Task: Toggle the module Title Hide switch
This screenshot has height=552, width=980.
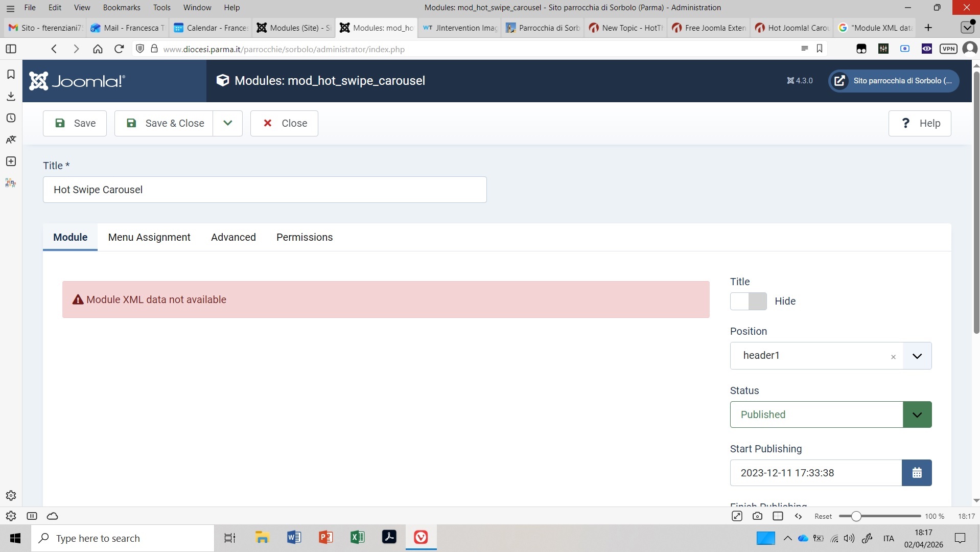Action: point(748,301)
